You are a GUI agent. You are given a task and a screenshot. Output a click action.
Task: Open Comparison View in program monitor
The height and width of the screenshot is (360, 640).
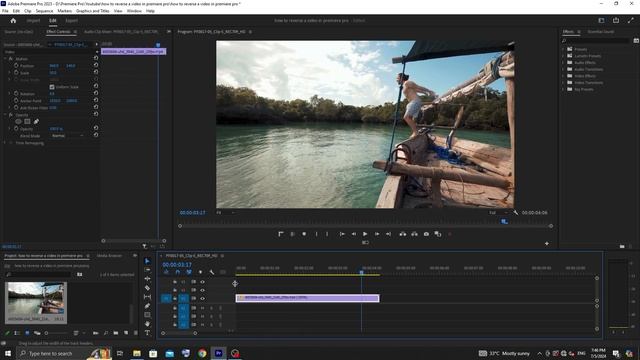click(438, 234)
